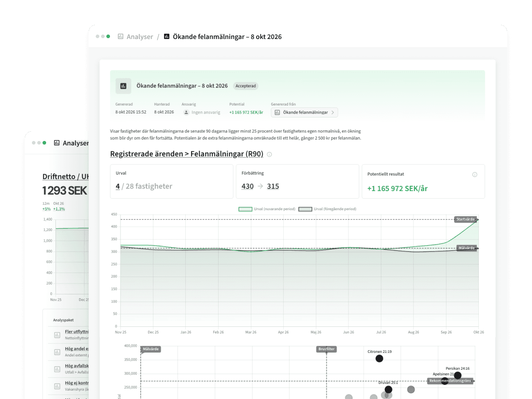Click the person icon beside Ingen ansvarig
The image size is (532, 399).
[187, 113]
